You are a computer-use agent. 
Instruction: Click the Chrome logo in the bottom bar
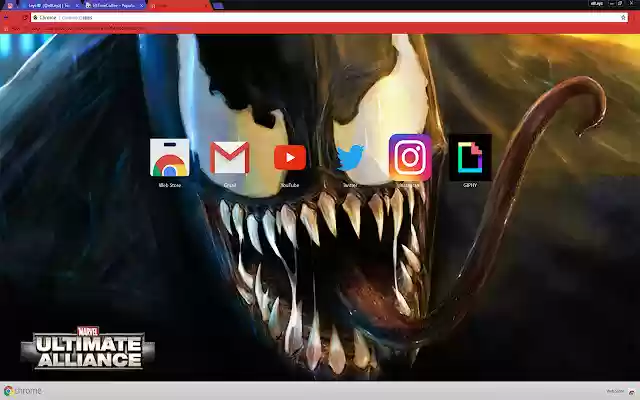tap(22, 391)
